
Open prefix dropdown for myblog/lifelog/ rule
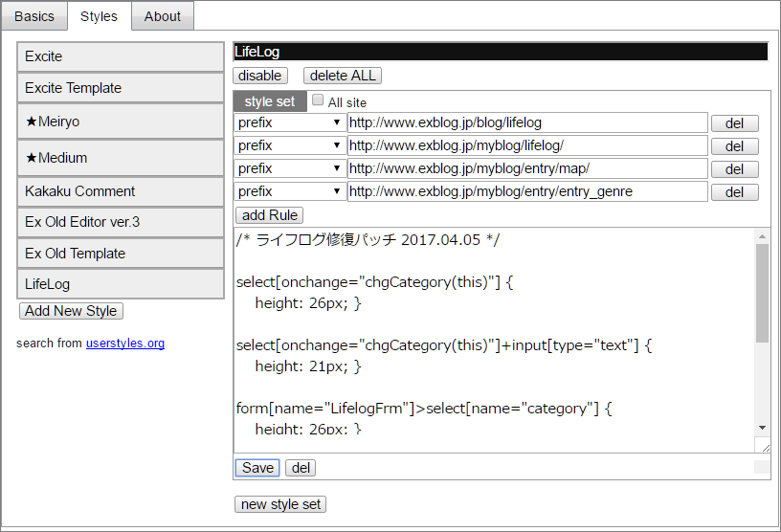(x=289, y=145)
